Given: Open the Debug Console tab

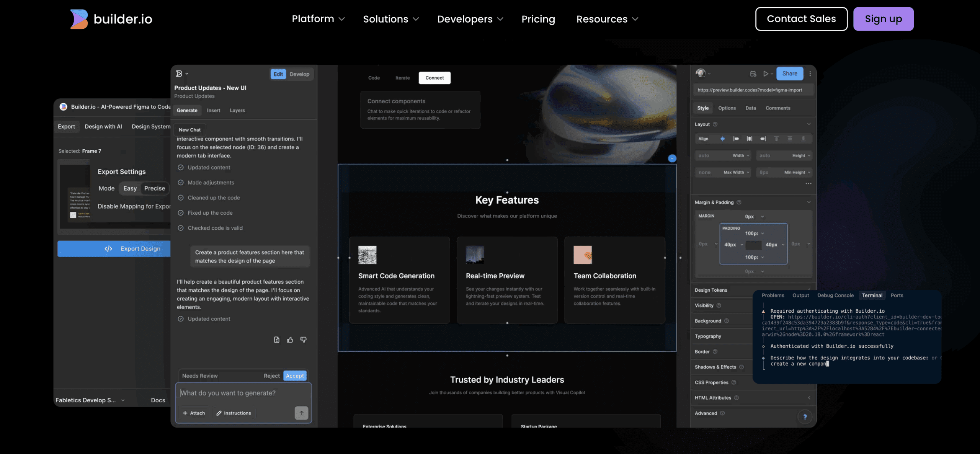Looking at the screenshot, I should tap(835, 296).
